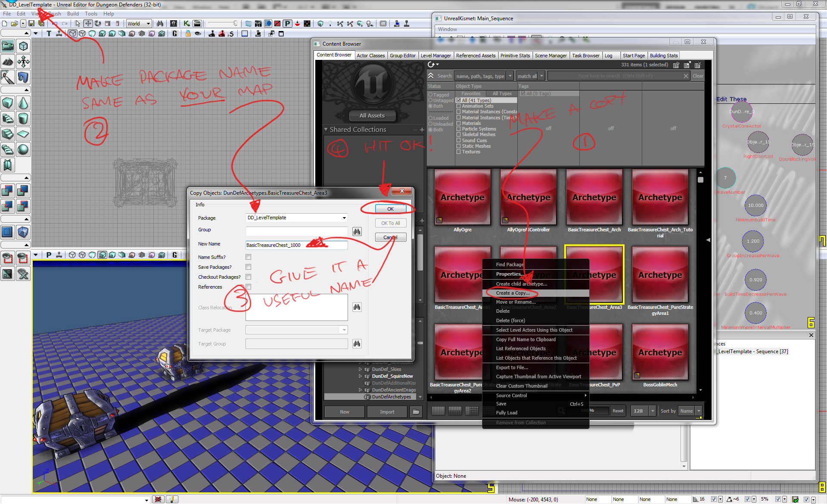The width and height of the screenshot is (827, 504).
Task: Click the Import button
Action: tap(387, 412)
